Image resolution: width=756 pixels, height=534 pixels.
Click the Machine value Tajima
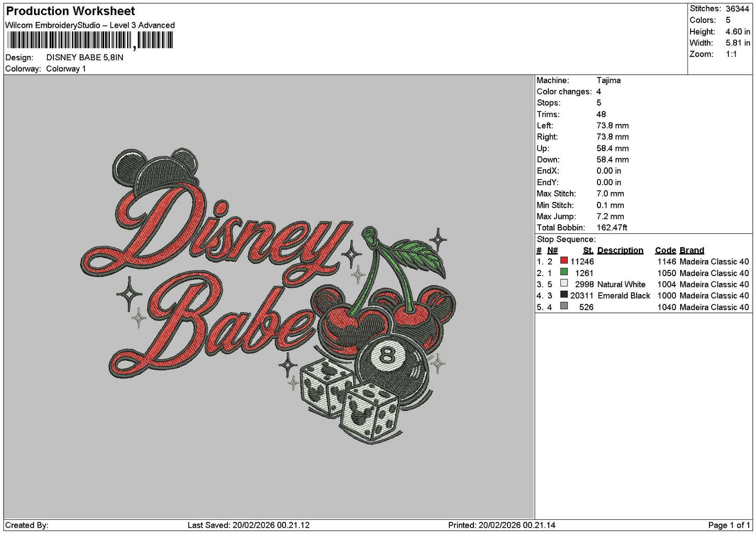point(608,81)
